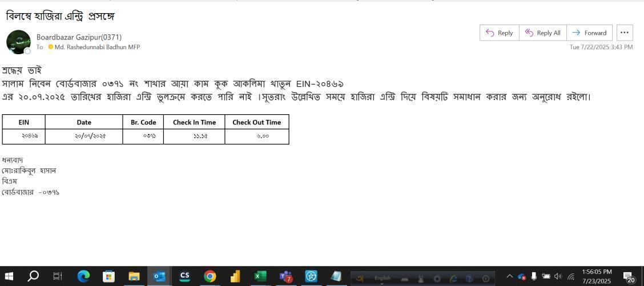
Task: Expand hidden system tray icons
Action: [x=509, y=277]
